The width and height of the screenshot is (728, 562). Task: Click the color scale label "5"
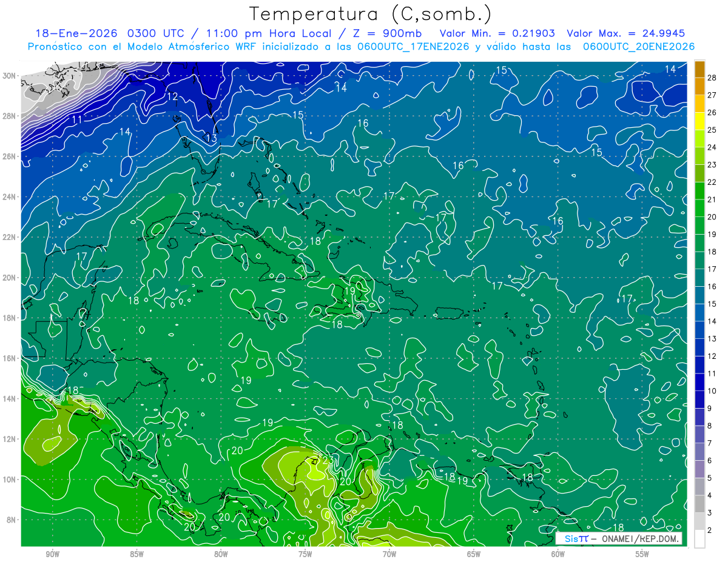[710, 478]
